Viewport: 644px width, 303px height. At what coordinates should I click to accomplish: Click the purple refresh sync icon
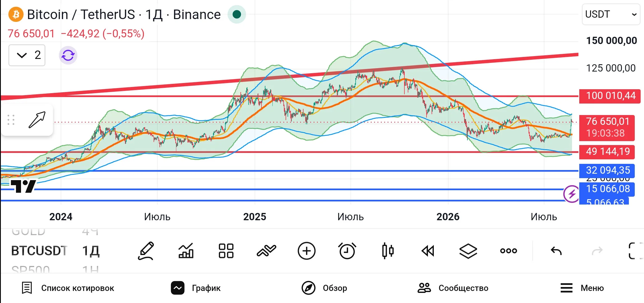(68, 55)
